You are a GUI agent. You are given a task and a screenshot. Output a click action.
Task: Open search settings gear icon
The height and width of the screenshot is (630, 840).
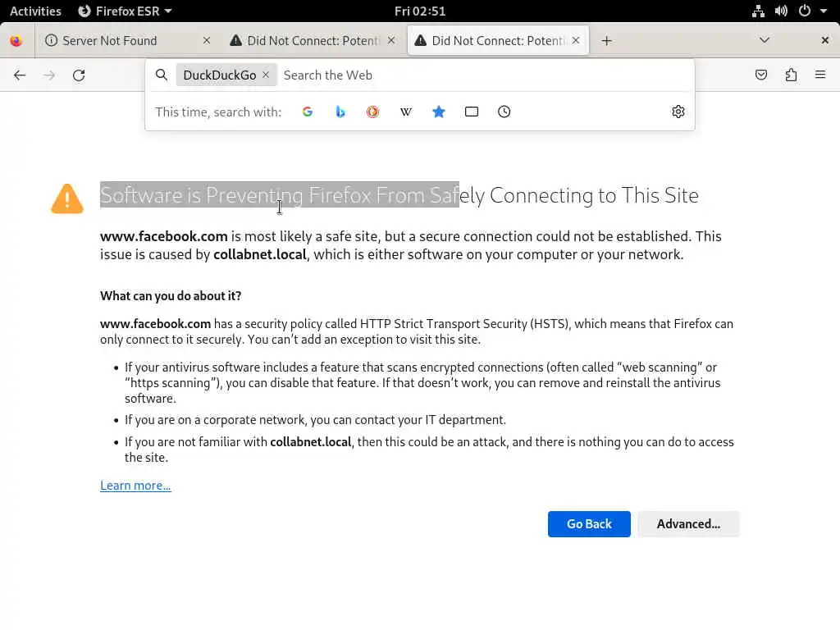click(x=678, y=112)
